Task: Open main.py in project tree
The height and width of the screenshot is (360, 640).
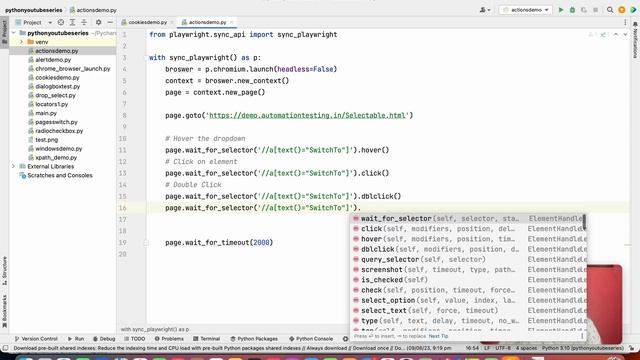Action: click(46, 113)
